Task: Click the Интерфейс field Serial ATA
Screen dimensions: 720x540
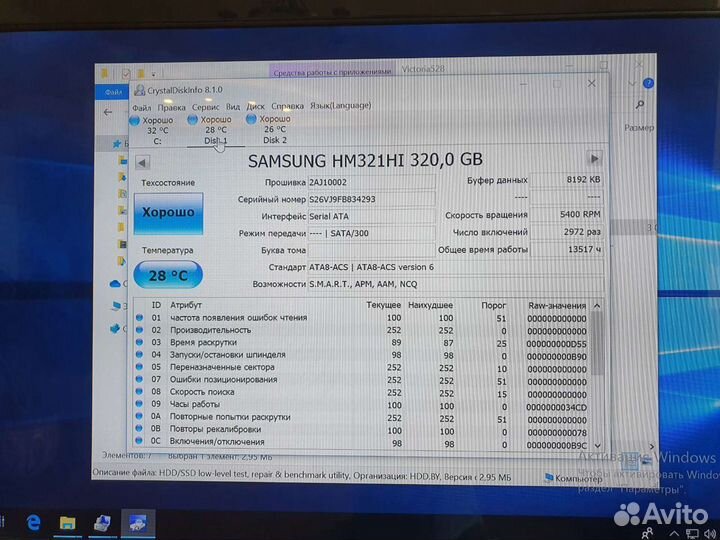Action: point(371,216)
